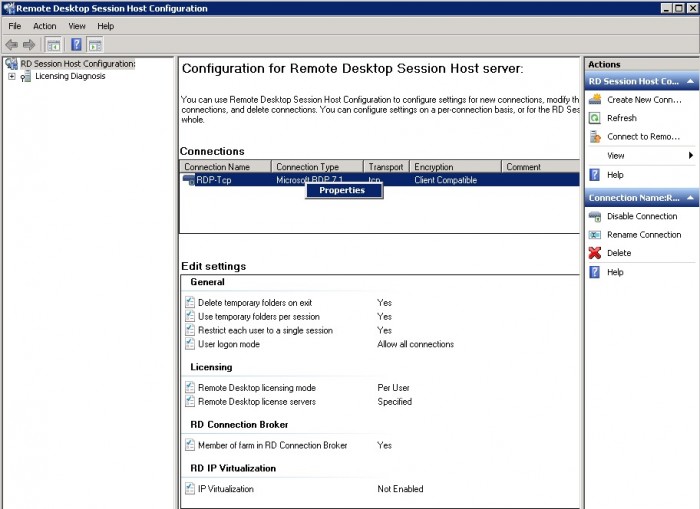Click icon beside Remote Desktop license servers
The width and height of the screenshot is (700, 509).
pyautogui.click(x=190, y=401)
